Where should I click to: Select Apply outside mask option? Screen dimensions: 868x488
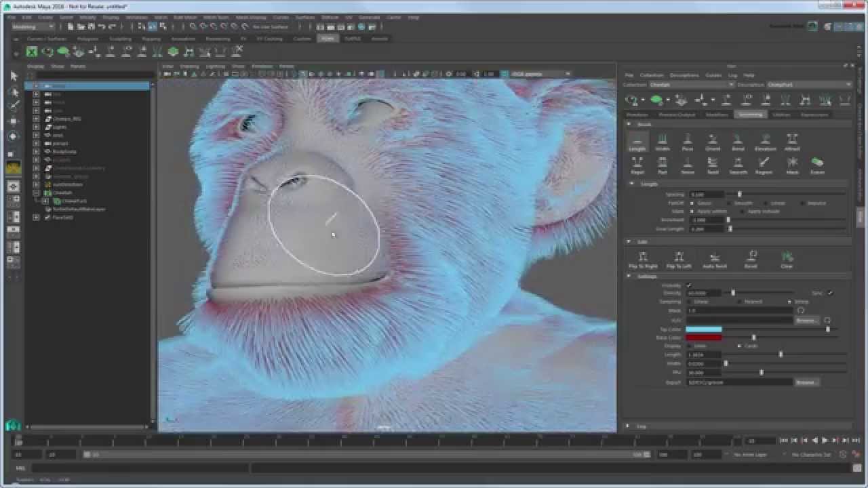(x=743, y=211)
